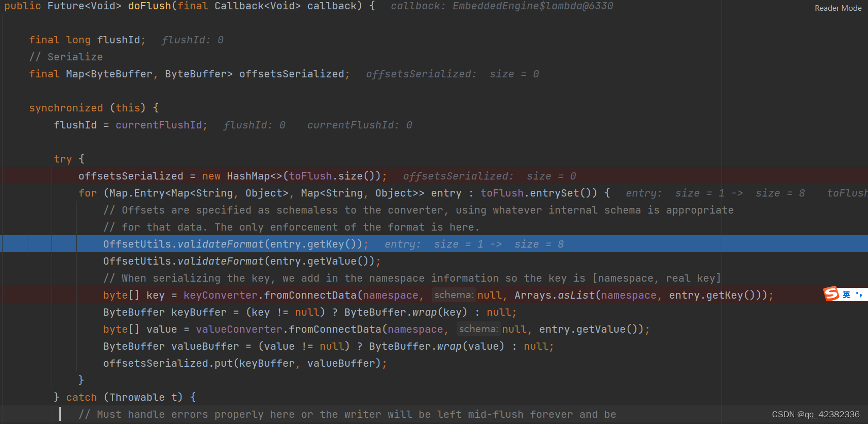Toggle Reader Mode in the editor
The width and height of the screenshot is (868, 424).
pyautogui.click(x=838, y=8)
